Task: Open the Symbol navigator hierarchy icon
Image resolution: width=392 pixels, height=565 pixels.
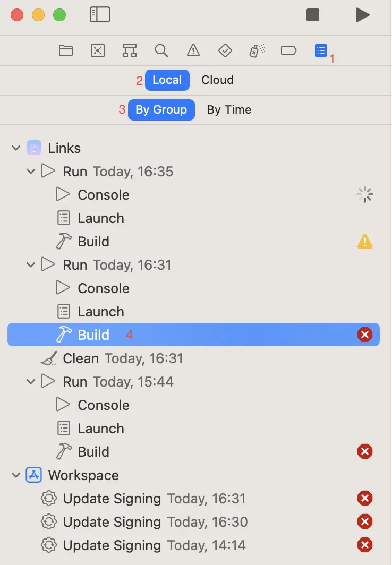Action: [130, 50]
